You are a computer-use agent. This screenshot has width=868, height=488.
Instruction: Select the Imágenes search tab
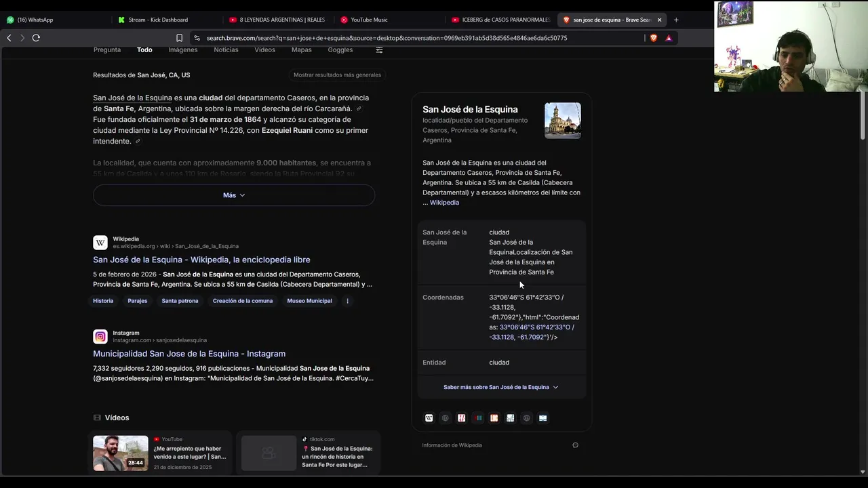(183, 49)
